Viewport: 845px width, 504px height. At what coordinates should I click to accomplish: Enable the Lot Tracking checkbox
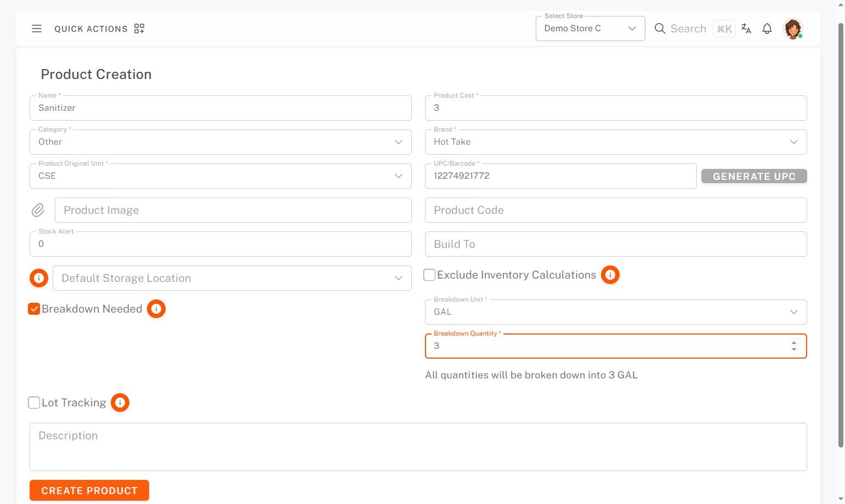pyautogui.click(x=34, y=403)
